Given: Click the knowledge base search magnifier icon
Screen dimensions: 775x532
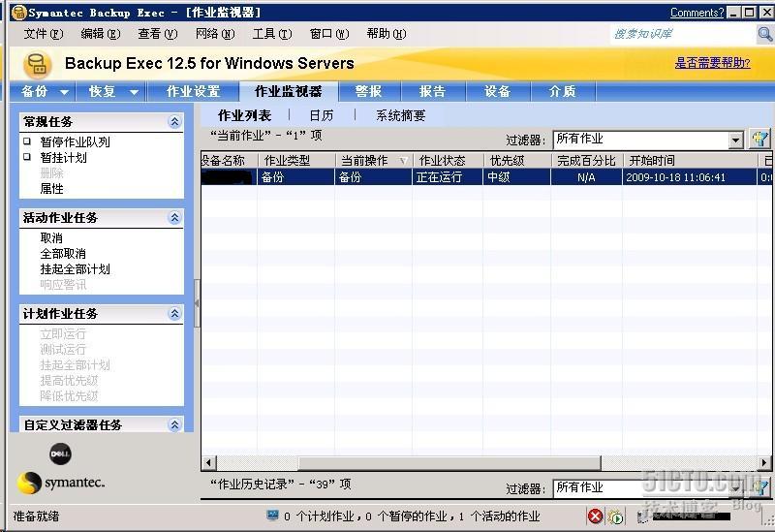Looking at the screenshot, I should [x=764, y=34].
